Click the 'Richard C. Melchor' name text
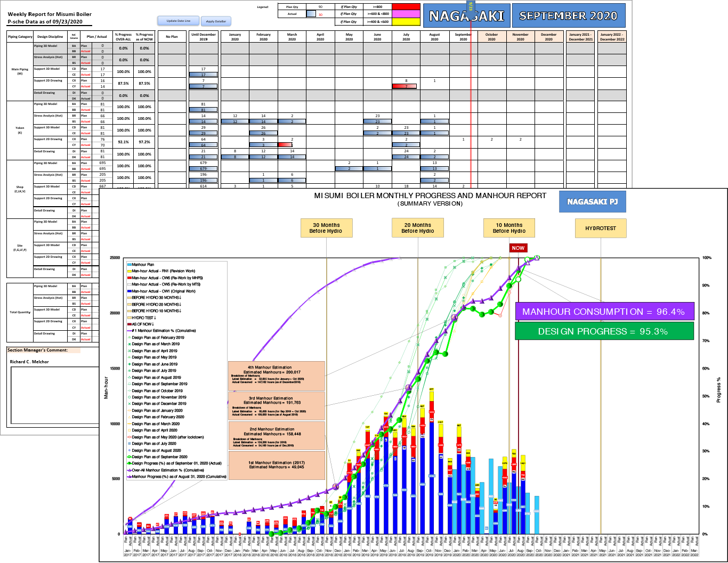The height and width of the screenshot is (563, 728). 29,362
